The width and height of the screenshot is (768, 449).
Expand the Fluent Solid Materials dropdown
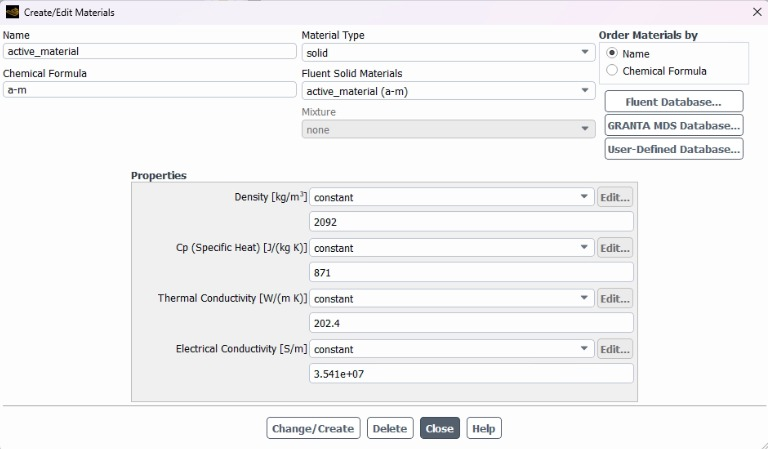click(448, 91)
